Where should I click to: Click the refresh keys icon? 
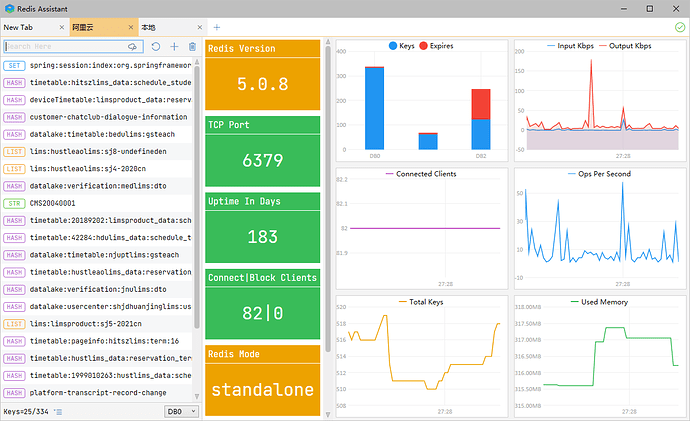pyautogui.click(x=155, y=47)
